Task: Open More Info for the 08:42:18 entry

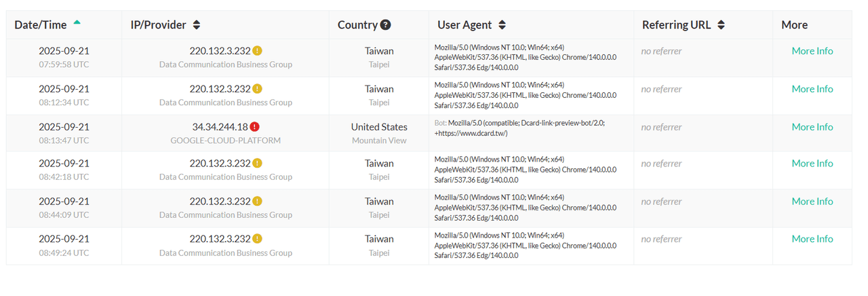Action: [812, 164]
